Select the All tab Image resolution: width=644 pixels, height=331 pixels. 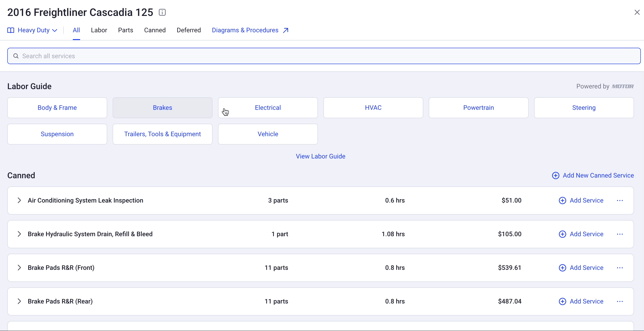tap(76, 30)
